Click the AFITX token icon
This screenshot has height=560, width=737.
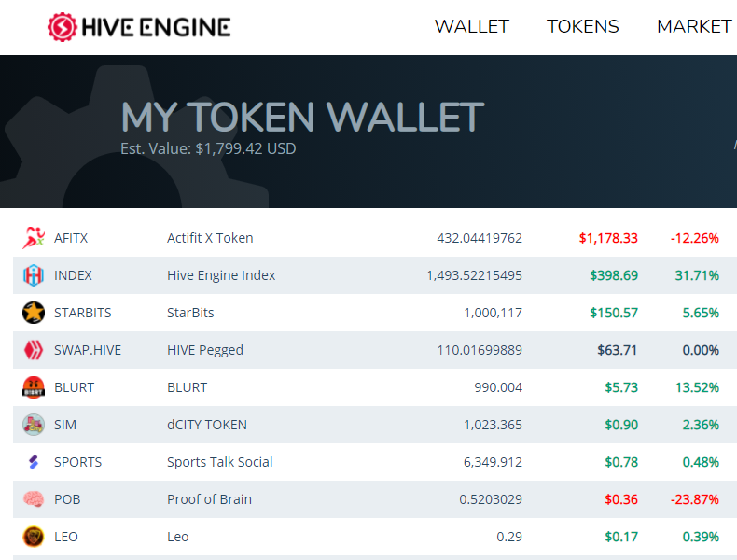click(34, 238)
